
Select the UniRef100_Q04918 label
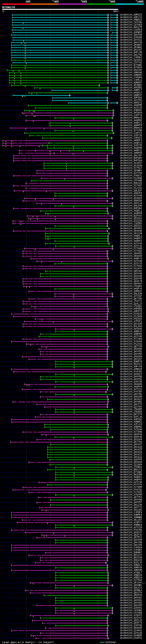point(131,198)
